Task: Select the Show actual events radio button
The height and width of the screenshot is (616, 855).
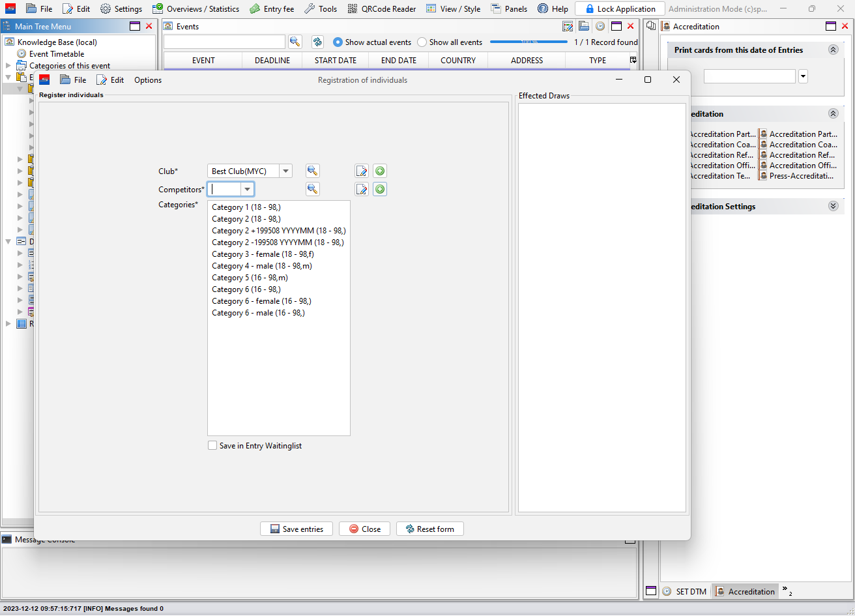Action: [338, 42]
